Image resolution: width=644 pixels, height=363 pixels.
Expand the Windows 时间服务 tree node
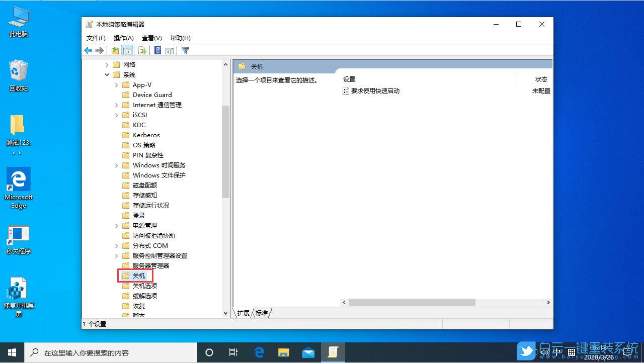(x=116, y=165)
